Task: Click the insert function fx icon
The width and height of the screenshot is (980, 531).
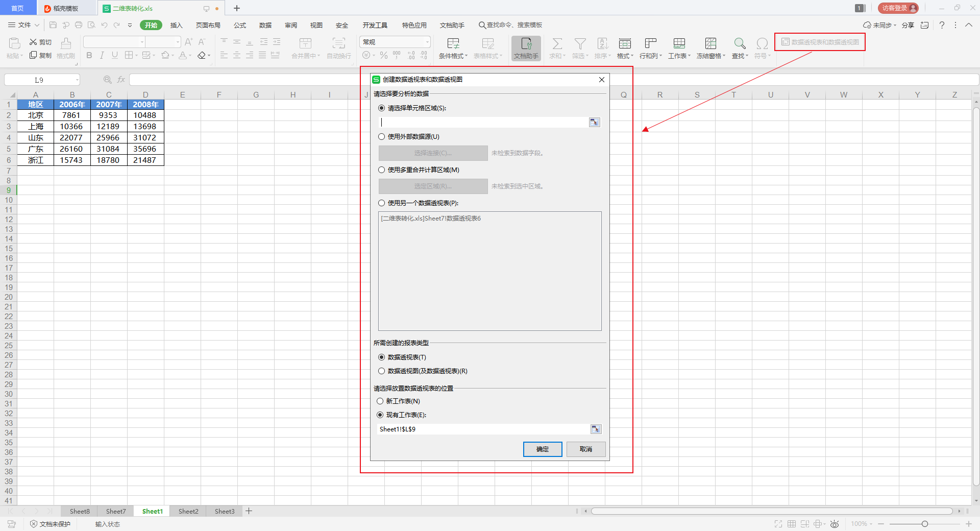Action: pos(121,80)
